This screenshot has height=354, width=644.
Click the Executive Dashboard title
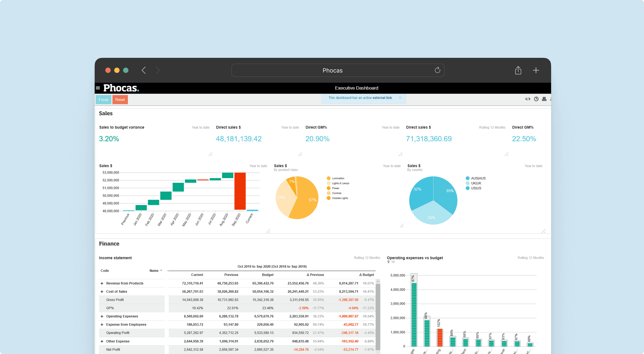pyautogui.click(x=356, y=88)
